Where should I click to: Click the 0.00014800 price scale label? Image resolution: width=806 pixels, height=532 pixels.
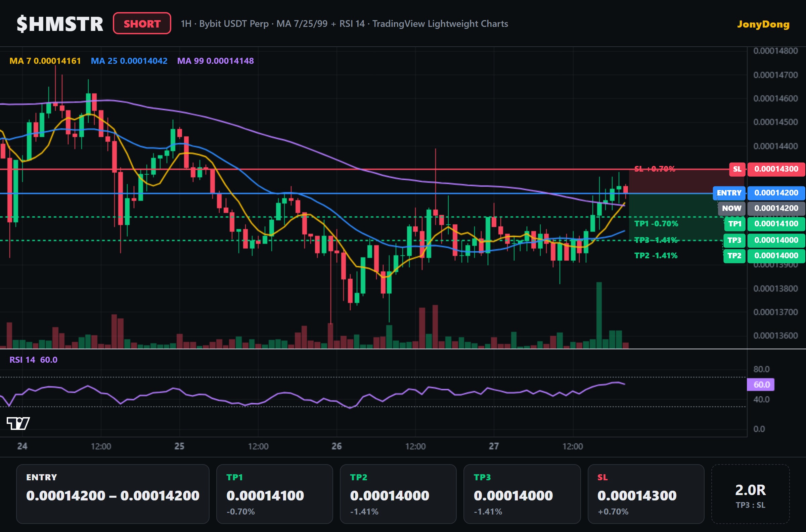click(x=776, y=51)
